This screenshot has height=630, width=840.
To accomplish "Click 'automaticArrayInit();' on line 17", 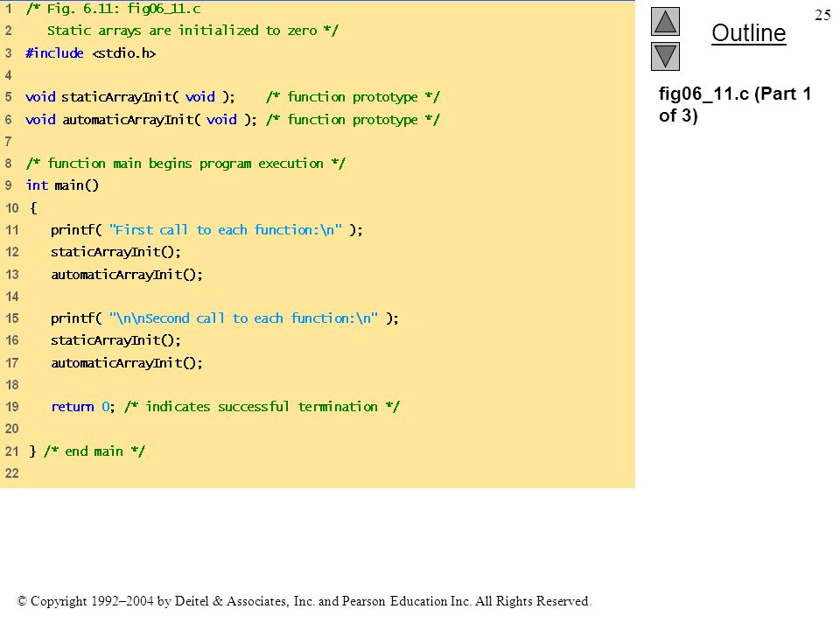I will [126, 362].
